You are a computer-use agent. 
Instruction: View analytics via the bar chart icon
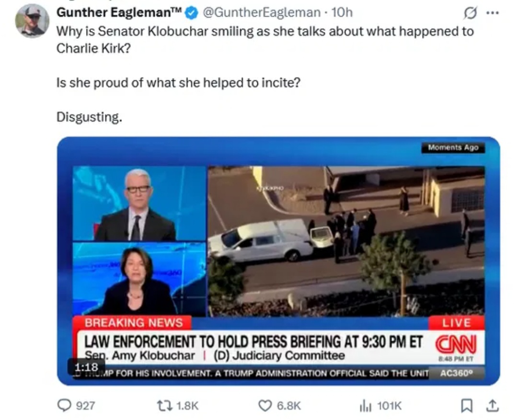(x=365, y=406)
